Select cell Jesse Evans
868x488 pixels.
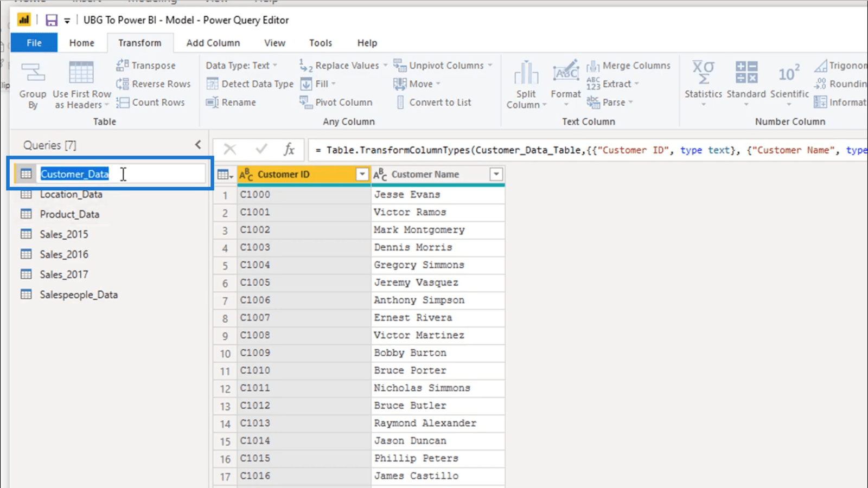[438, 195]
